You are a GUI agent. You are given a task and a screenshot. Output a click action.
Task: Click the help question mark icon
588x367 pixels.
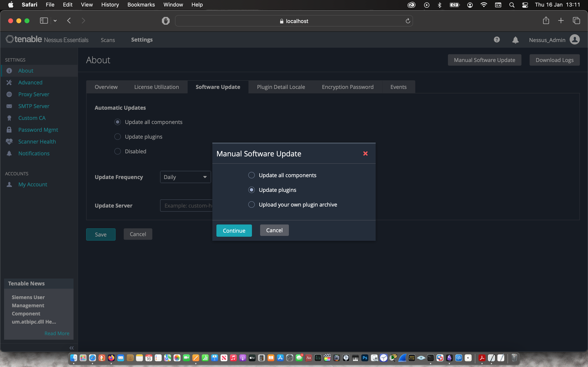coord(497,40)
